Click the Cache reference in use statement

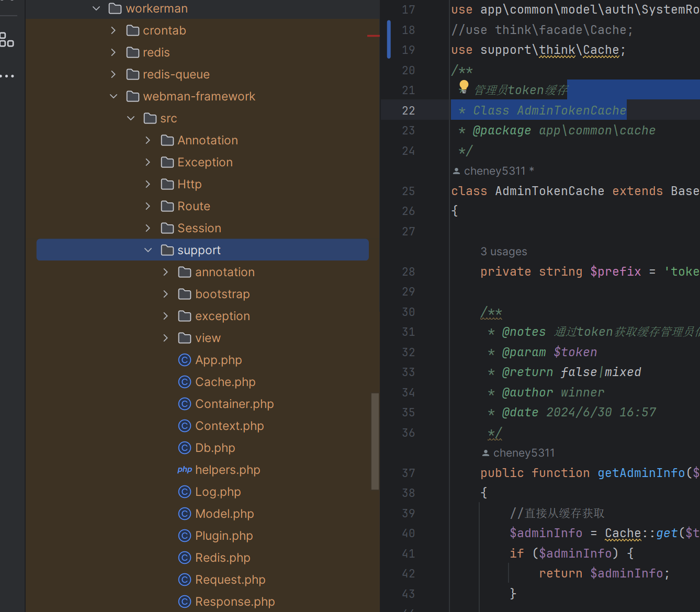(601, 50)
